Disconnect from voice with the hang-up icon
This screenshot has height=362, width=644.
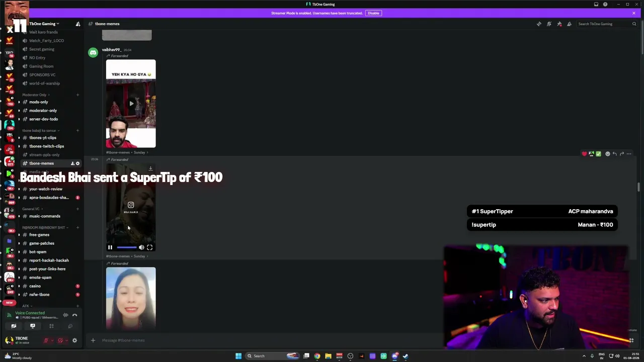(74, 315)
